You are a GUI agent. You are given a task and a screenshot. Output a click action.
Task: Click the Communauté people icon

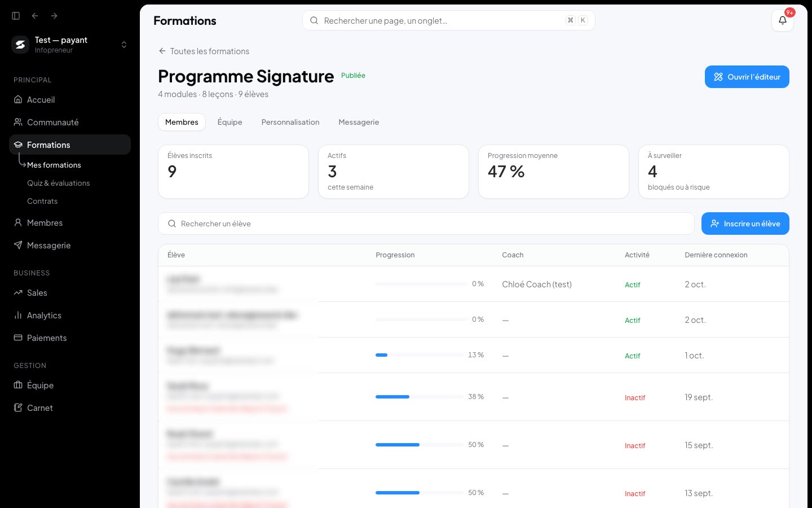(18, 122)
